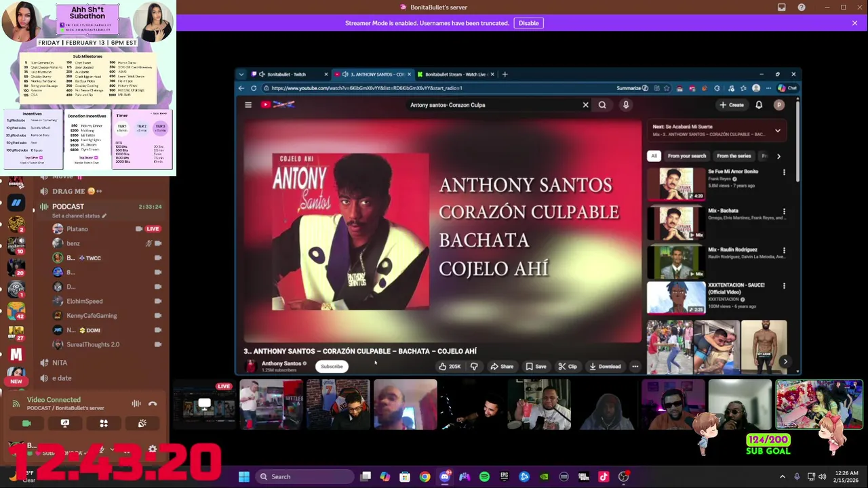Click the YouTube search magnifier button
This screenshot has height=488, width=868.
click(602, 105)
